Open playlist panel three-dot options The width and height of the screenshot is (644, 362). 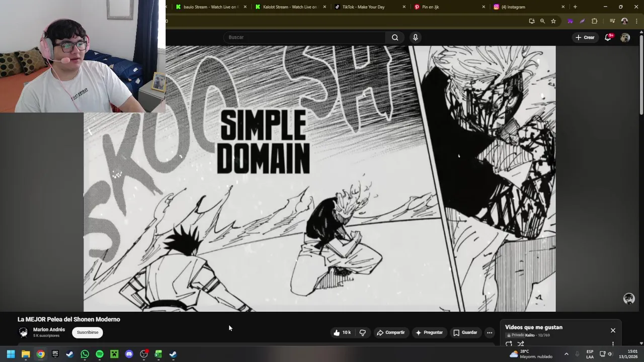[613, 344]
